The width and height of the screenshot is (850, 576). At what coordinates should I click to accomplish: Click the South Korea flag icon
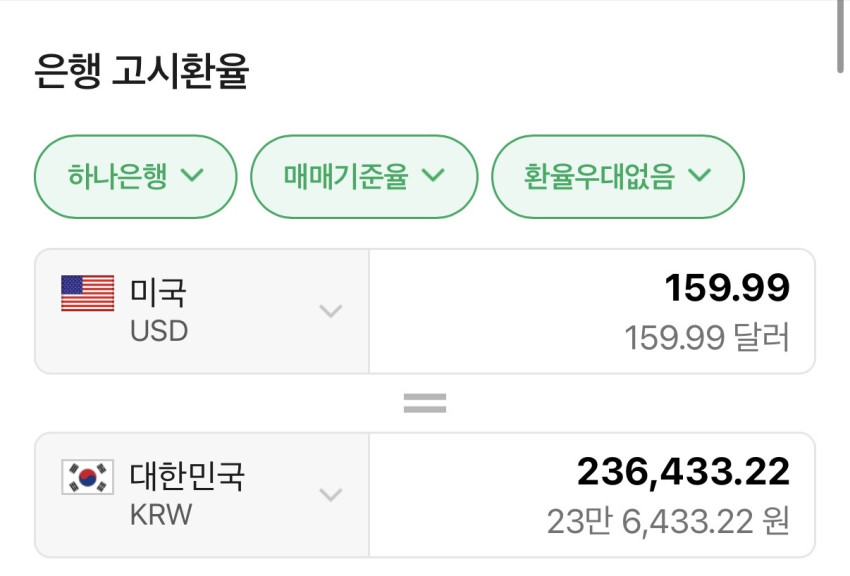tap(88, 477)
